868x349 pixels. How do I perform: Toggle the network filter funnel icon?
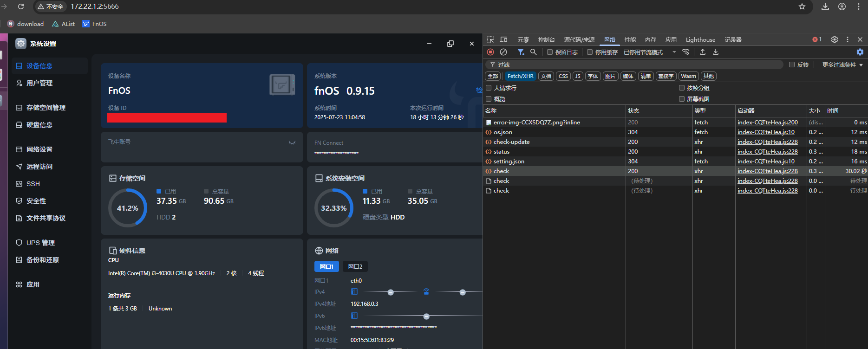coord(521,52)
